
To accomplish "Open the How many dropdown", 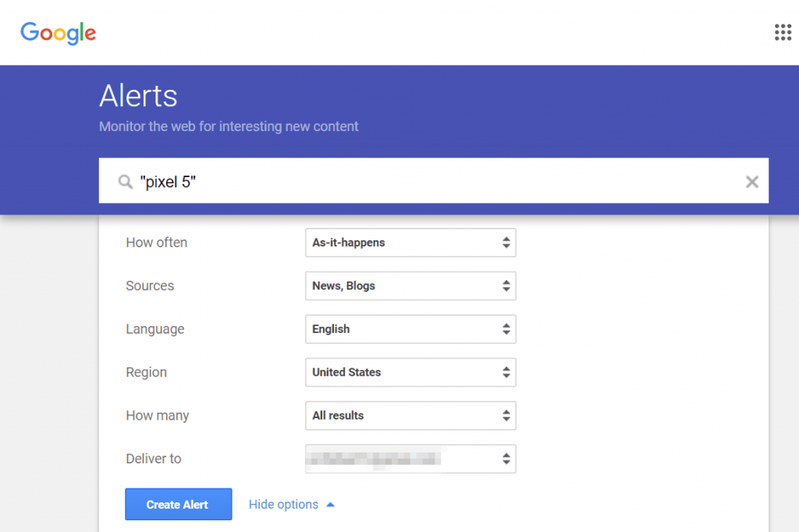I will click(410, 416).
